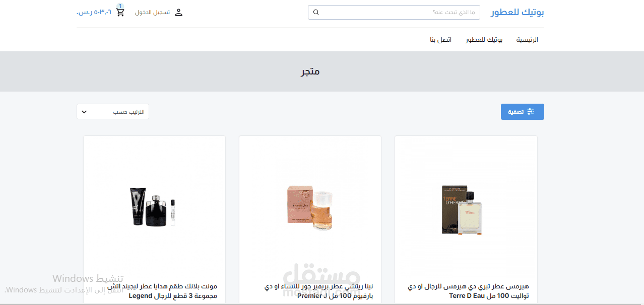Click the متجر page heading
This screenshot has width=644, height=305.
(310, 71)
